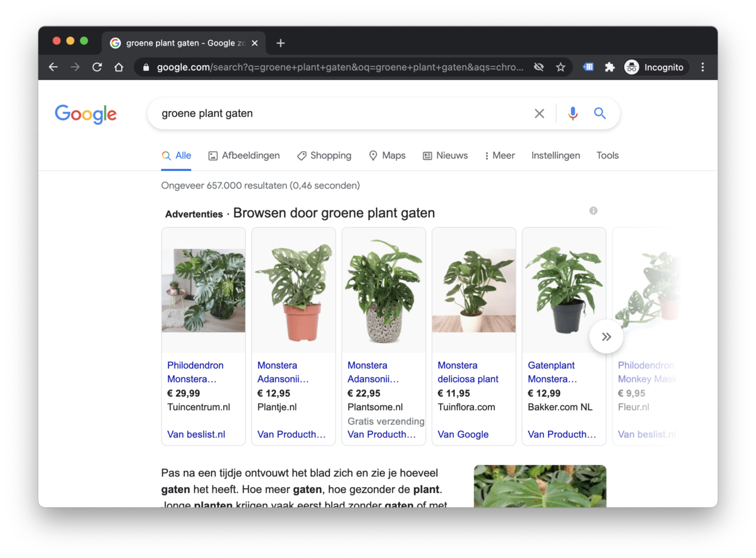Start voice search with microphone icon
The image size is (756, 558).
tap(572, 113)
